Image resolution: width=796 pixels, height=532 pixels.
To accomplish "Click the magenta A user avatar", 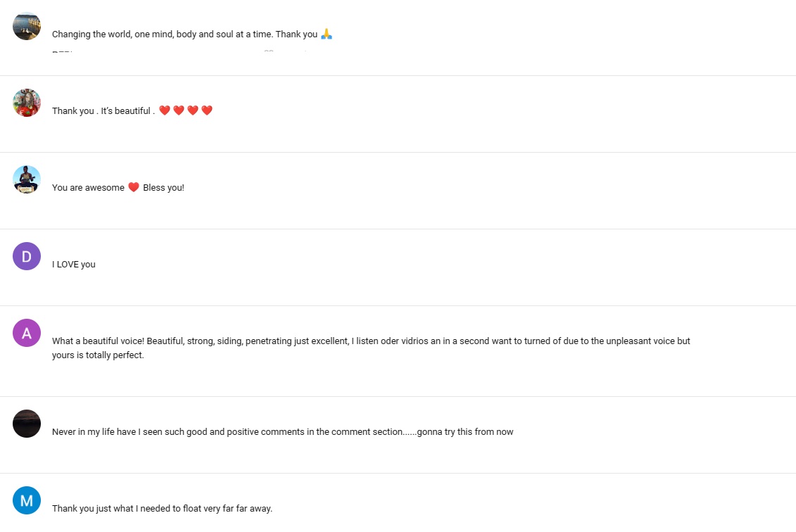I will (27, 332).
